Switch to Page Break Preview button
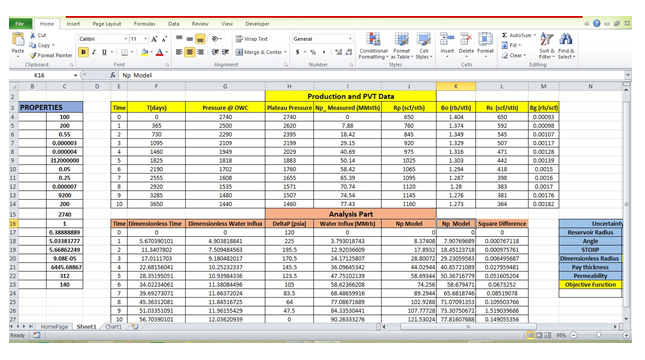Viewport: 645px width, 360px height. [x=548, y=335]
